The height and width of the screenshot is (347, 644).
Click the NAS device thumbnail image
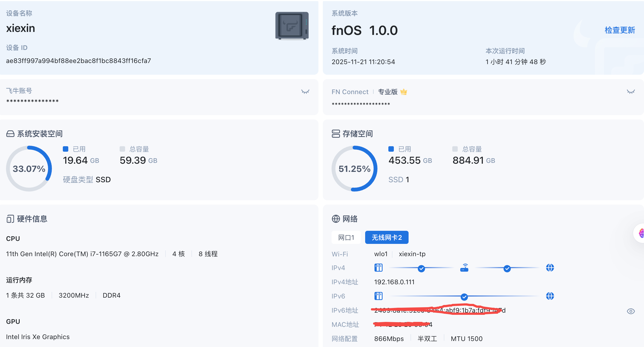(x=292, y=26)
